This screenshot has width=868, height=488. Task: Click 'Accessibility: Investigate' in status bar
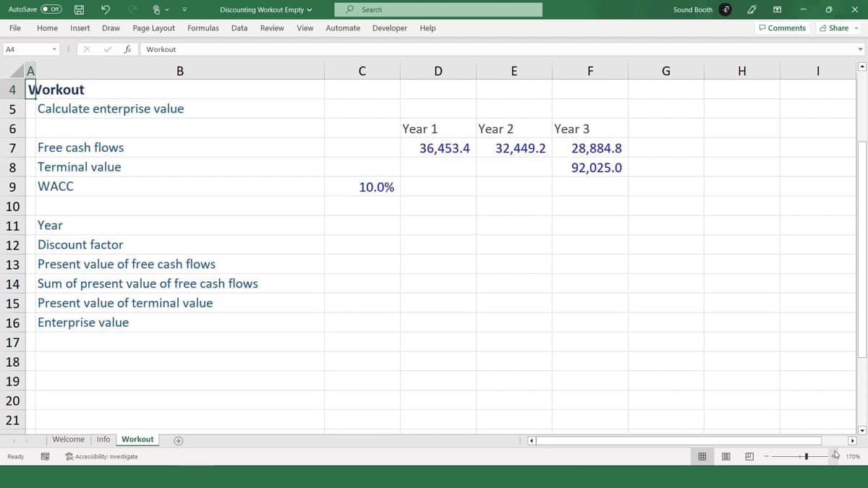101,457
